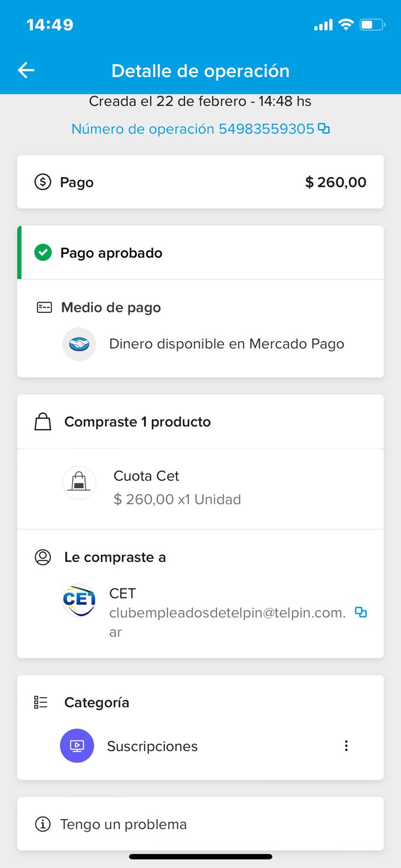Select the Cuota Cet product item

click(177, 488)
